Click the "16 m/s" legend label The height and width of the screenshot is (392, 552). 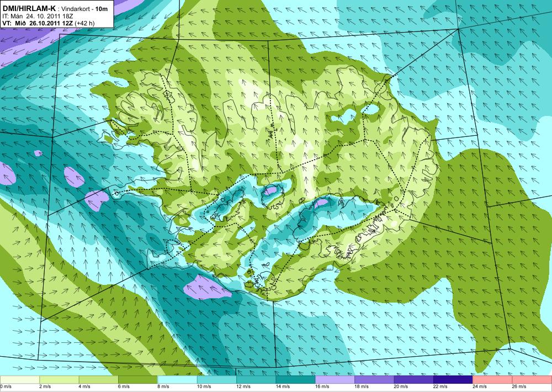pos(322,386)
